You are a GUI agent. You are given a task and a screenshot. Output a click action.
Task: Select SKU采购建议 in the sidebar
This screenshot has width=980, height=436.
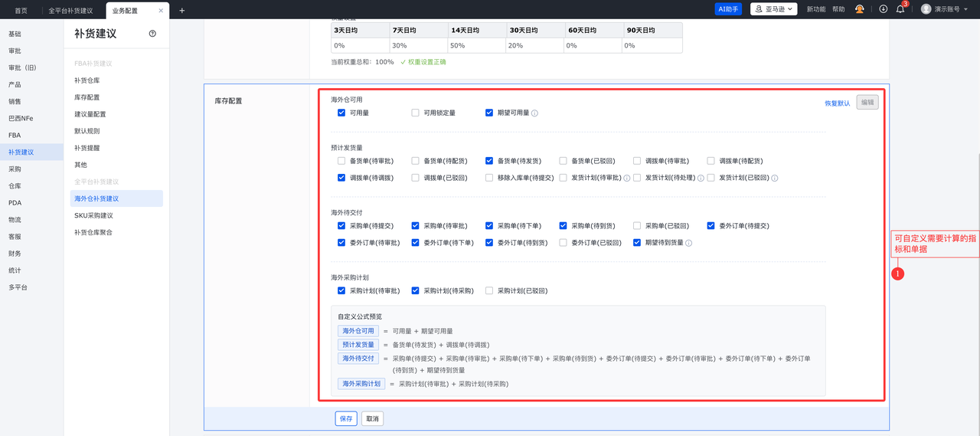(x=93, y=215)
